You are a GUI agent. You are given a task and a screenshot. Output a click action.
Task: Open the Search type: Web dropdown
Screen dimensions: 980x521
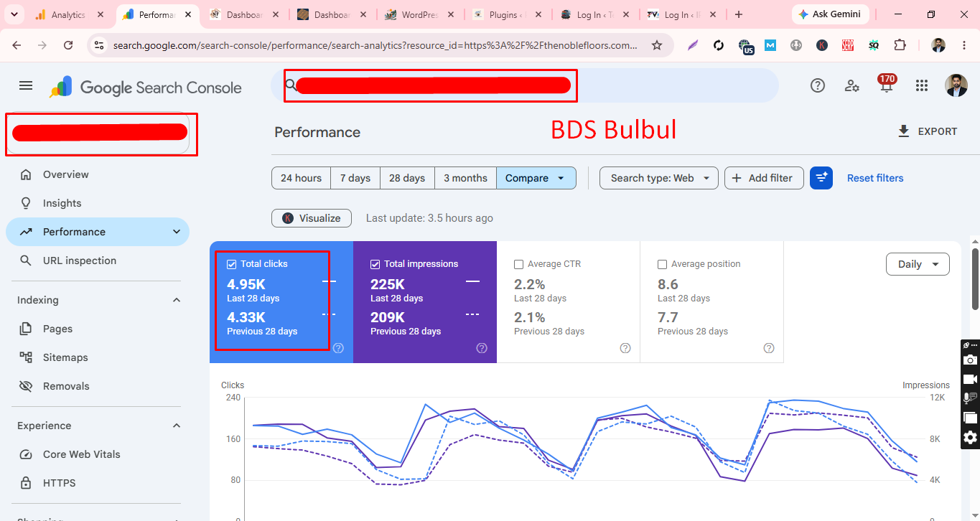(x=659, y=178)
